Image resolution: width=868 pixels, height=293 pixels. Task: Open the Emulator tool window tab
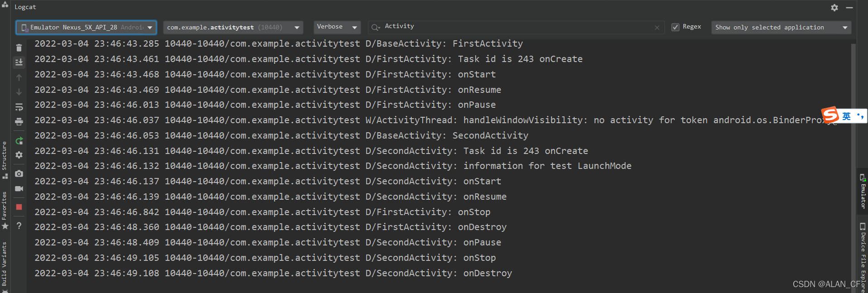pyautogui.click(x=863, y=192)
